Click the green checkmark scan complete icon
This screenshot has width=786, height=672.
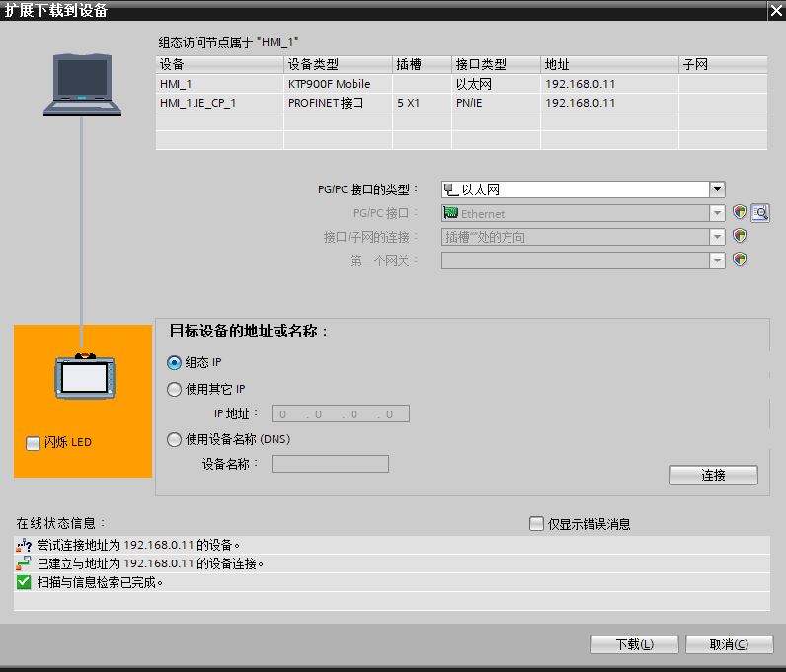(x=24, y=582)
